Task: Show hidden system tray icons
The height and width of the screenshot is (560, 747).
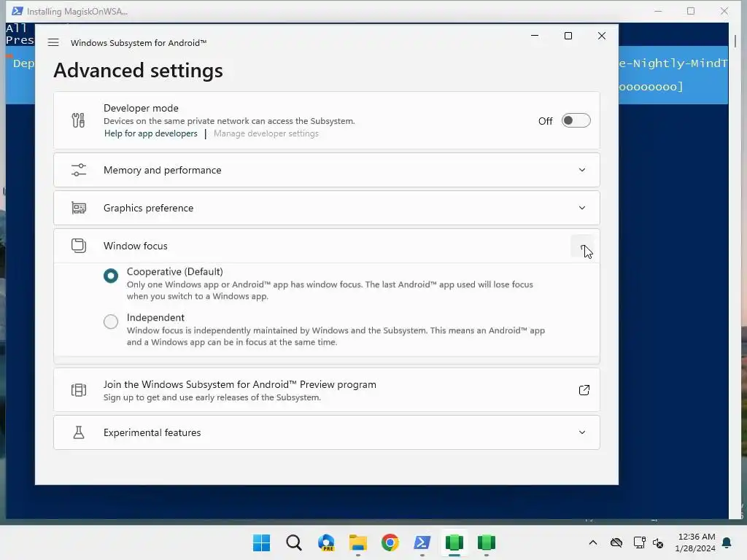Action: 592,542
